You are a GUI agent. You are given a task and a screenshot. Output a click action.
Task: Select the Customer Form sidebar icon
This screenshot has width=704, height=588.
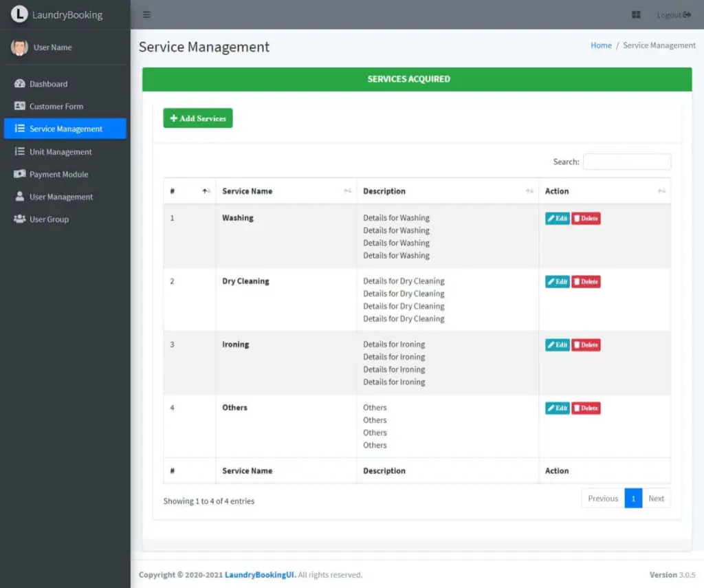click(20, 106)
